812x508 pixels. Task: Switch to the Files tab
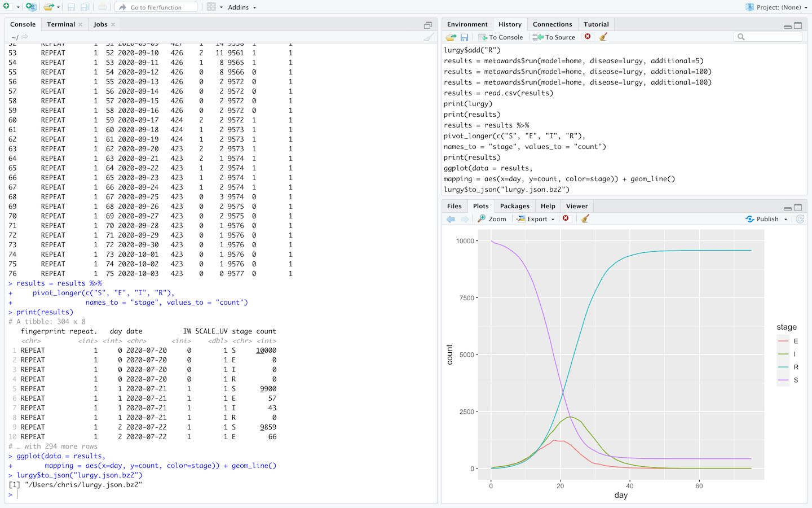[x=454, y=206]
